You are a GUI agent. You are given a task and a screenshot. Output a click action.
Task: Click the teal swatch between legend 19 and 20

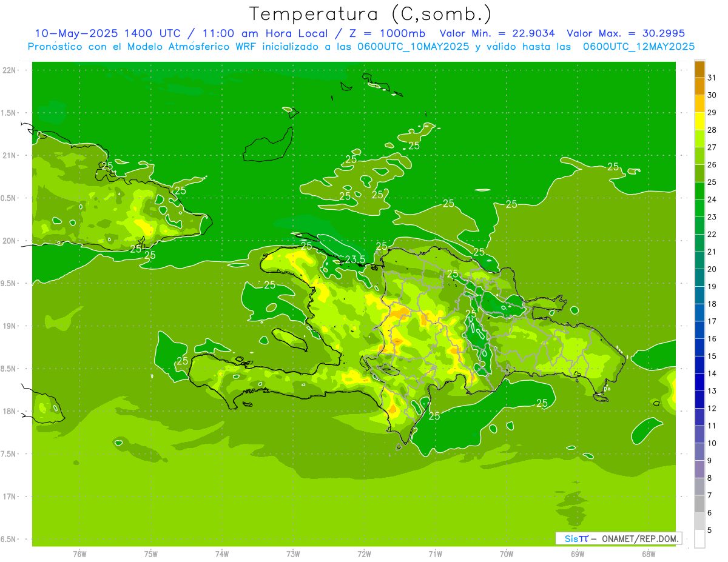point(699,278)
